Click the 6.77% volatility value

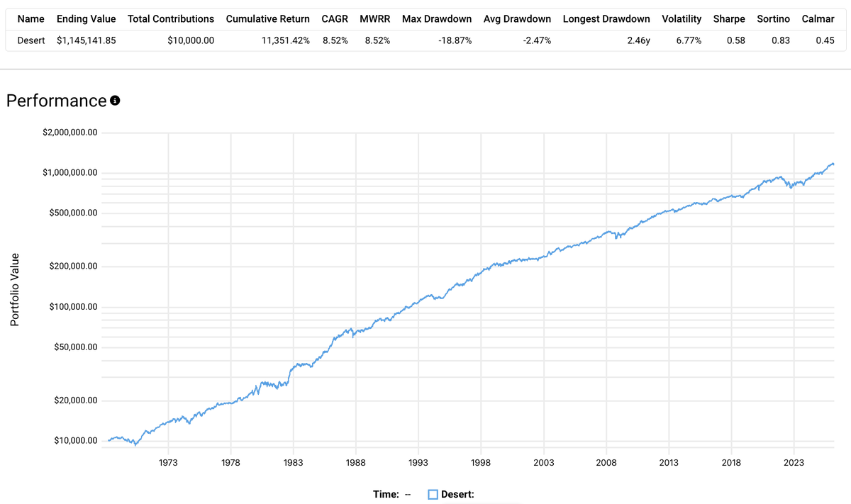coord(689,40)
